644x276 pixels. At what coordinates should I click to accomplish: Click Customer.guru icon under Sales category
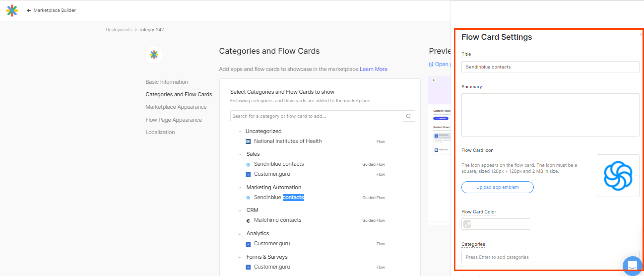coord(248,174)
